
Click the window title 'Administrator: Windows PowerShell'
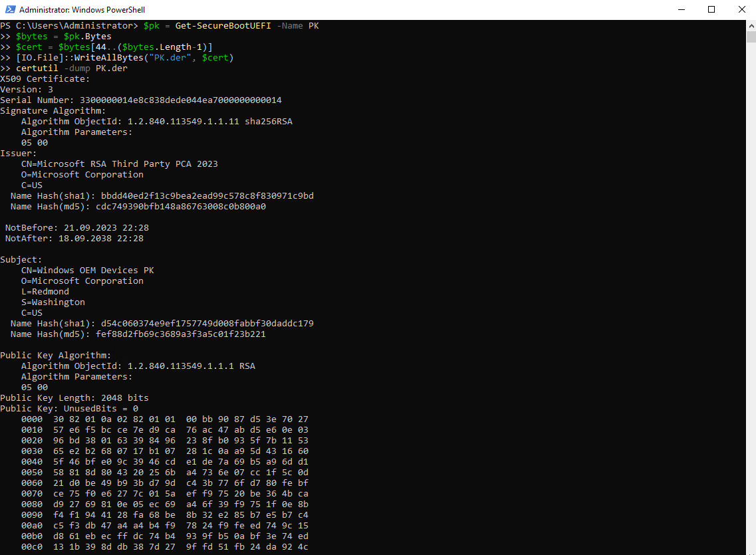82,9
